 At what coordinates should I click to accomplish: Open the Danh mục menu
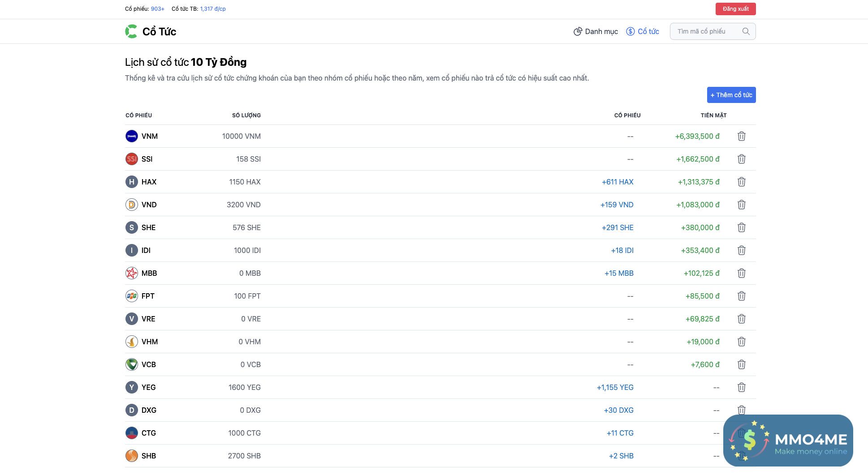[x=596, y=31]
